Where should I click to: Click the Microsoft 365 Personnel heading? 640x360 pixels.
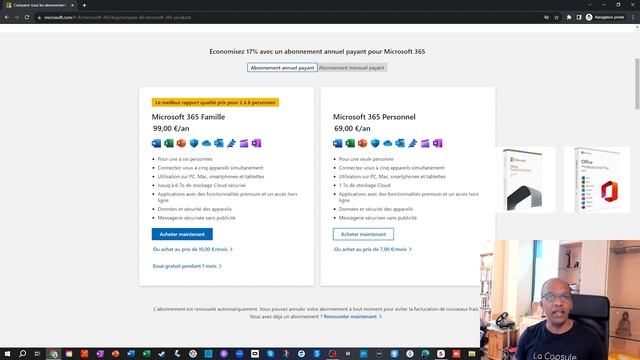(374, 117)
